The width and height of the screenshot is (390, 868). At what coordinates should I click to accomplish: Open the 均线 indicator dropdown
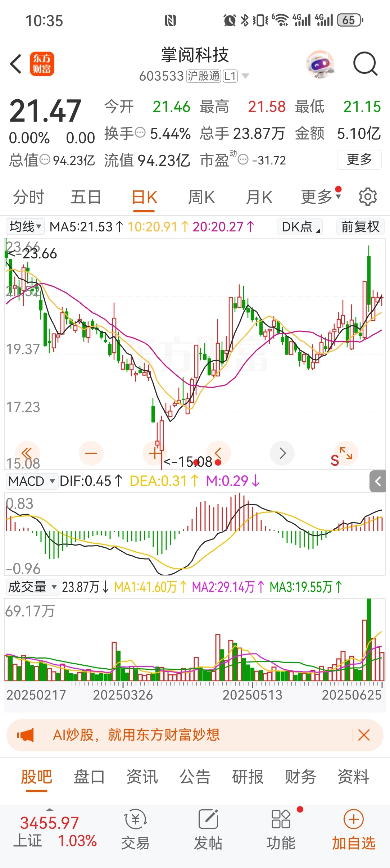coord(25,227)
